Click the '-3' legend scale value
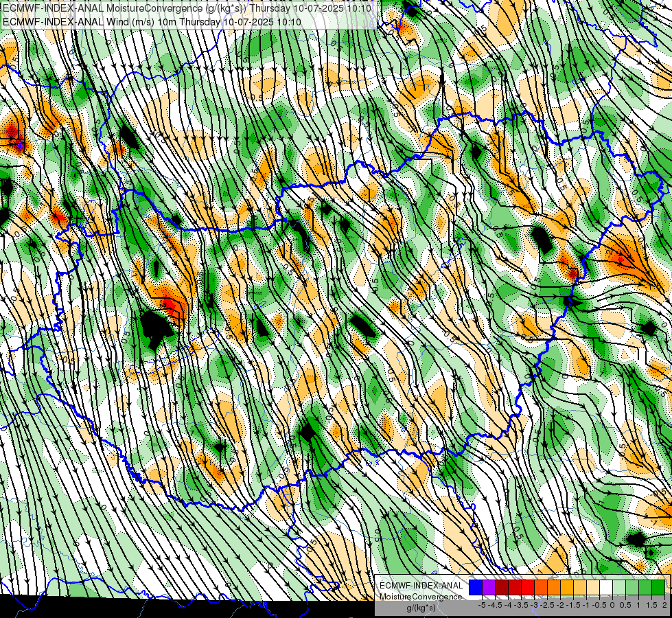Image resolution: width=672 pixels, height=618 pixels. tap(535, 605)
